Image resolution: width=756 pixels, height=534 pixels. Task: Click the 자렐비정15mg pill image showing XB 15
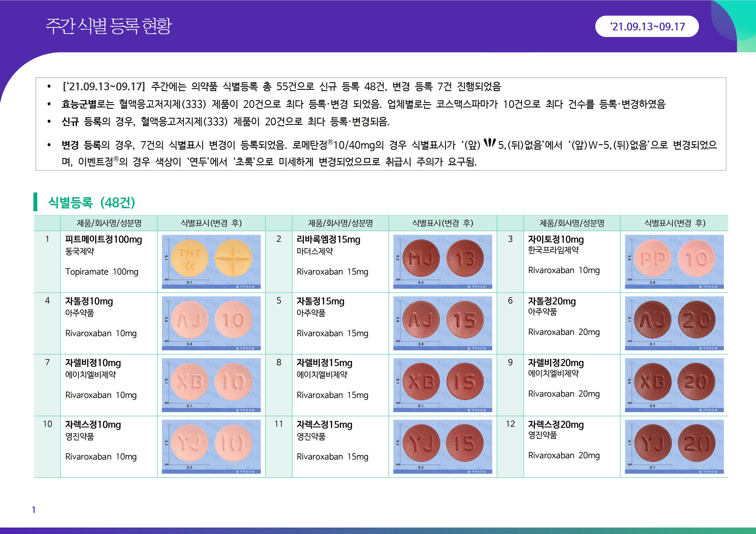(x=442, y=385)
